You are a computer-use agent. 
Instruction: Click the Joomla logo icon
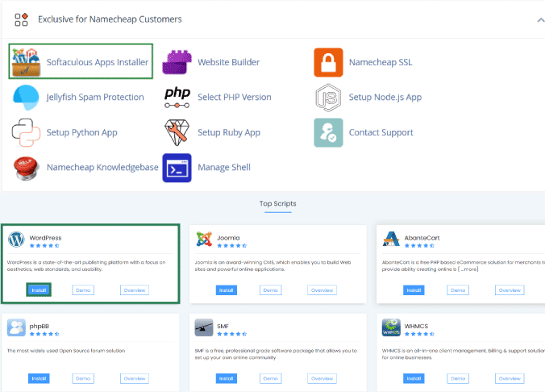pos(204,240)
